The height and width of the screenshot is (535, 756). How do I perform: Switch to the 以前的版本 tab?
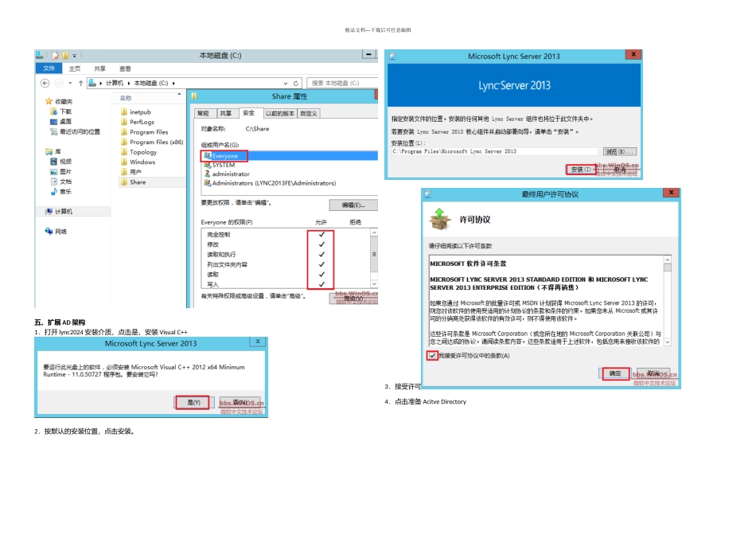pyautogui.click(x=279, y=113)
